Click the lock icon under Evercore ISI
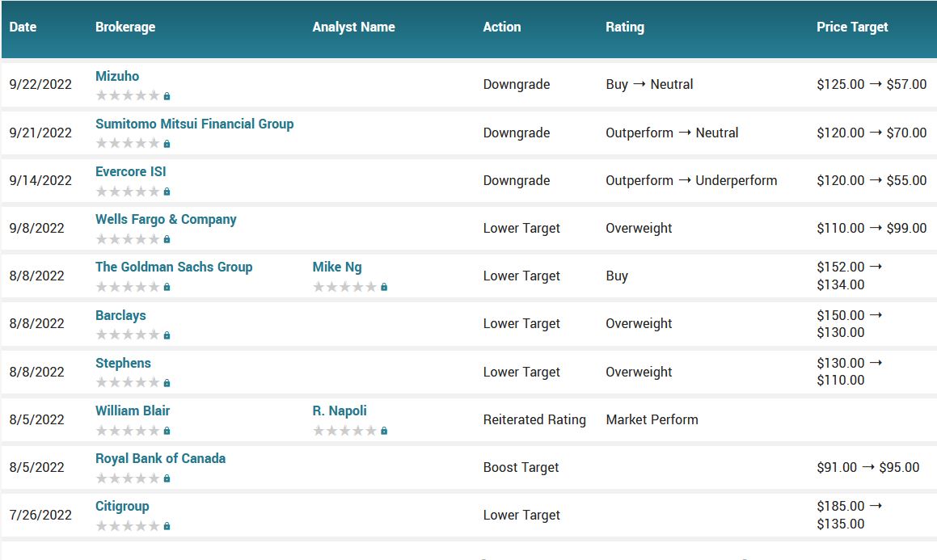Image resolution: width=937 pixels, height=560 pixels. [x=167, y=192]
